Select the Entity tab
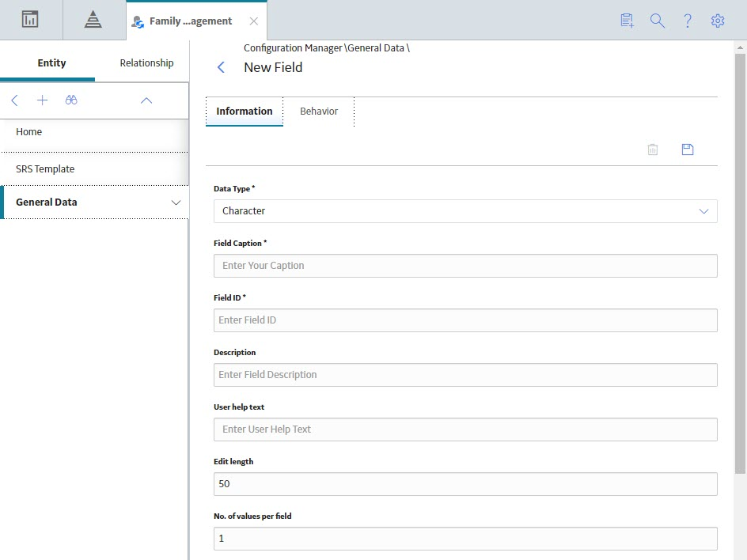 (47, 62)
